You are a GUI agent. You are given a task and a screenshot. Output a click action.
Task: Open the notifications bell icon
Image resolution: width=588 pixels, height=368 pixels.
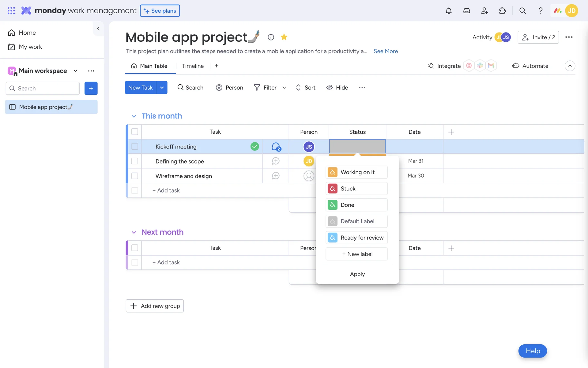pyautogui.click(x=449, y=11)
